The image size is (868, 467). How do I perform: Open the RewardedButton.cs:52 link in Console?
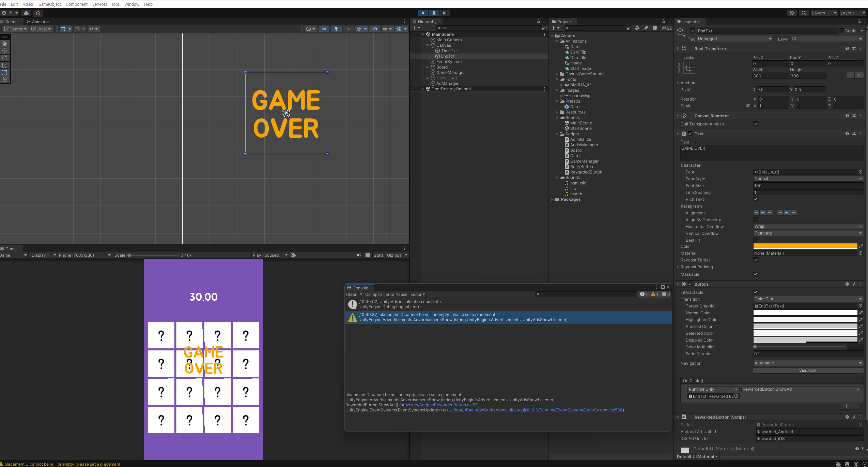[x=441, y=405]
